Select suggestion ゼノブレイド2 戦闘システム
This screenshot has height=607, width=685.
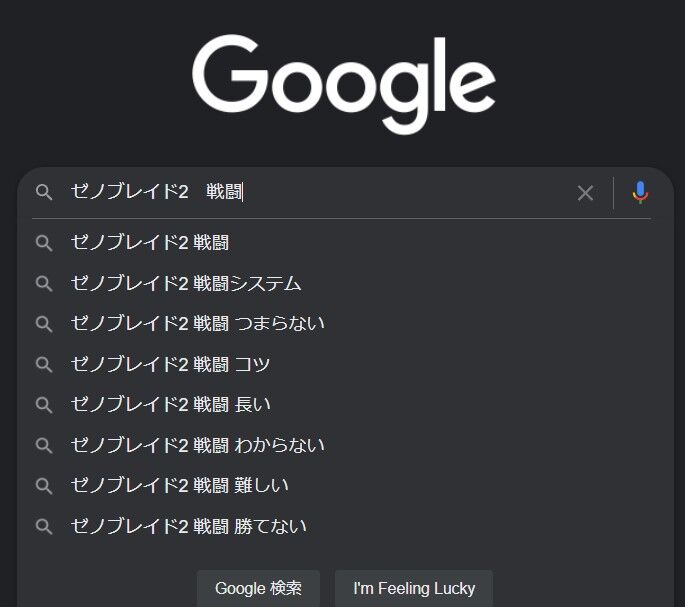click(x=345, y=284)
